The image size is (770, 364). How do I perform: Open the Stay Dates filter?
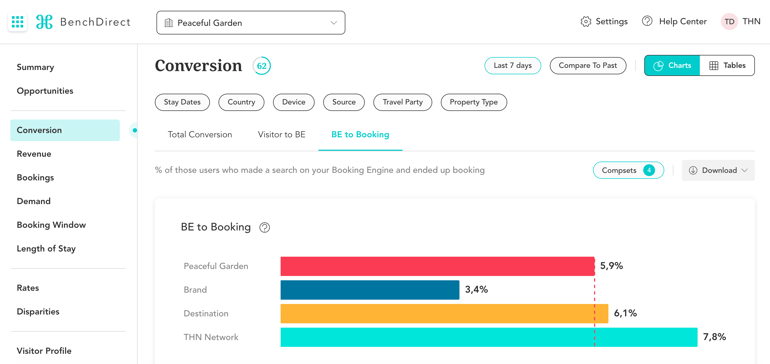click(182, 102)
